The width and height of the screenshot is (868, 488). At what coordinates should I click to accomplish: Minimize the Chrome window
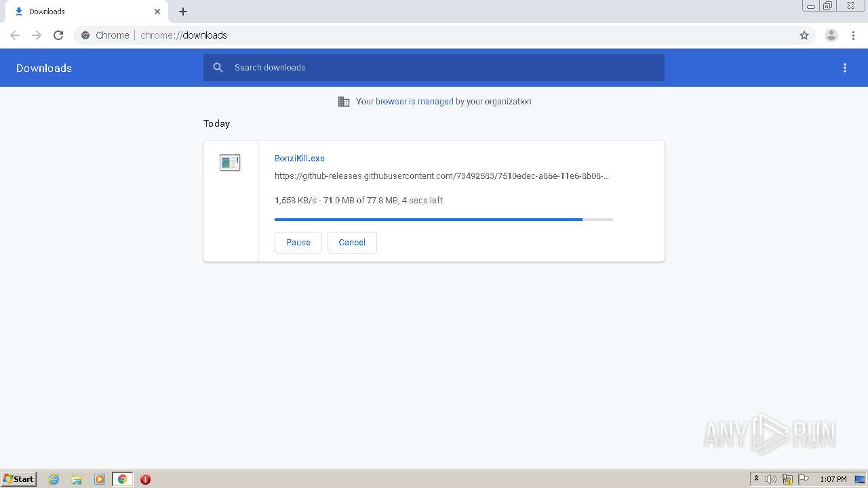point(810,6)
